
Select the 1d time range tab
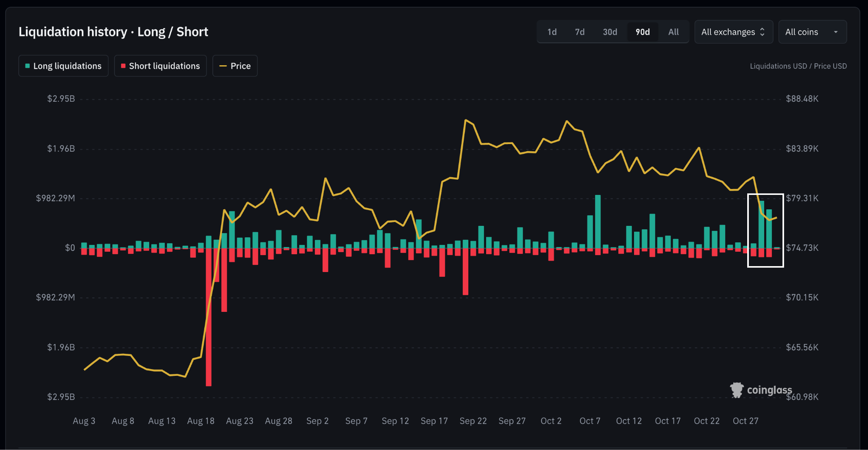[552, 32]
